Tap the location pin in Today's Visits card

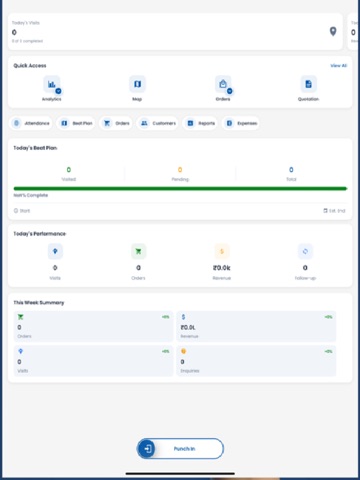(x=333, y=32)
